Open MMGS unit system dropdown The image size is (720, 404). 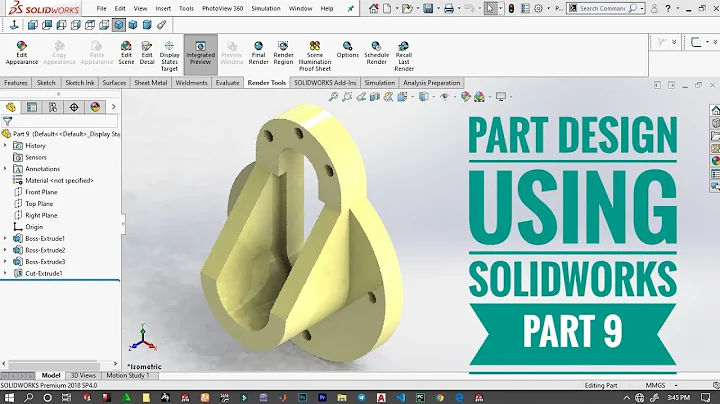point(676,386)
